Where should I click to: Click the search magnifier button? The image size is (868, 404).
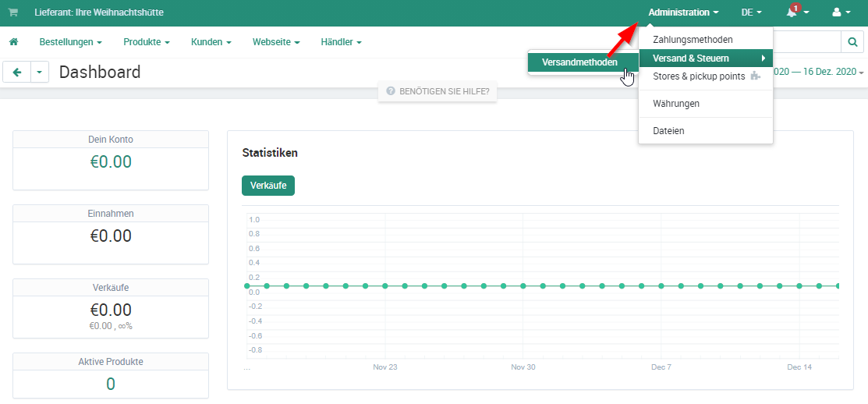coord(852,41)
